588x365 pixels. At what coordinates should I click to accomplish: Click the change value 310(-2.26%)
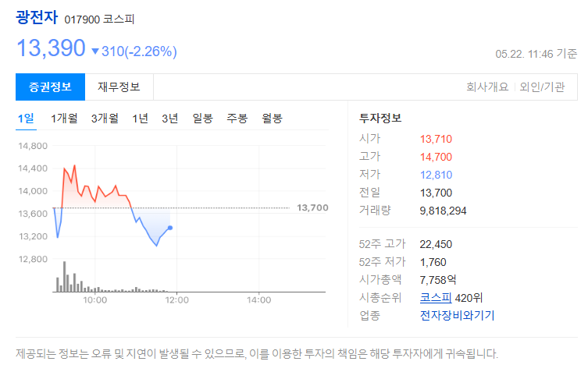(139, 51)
